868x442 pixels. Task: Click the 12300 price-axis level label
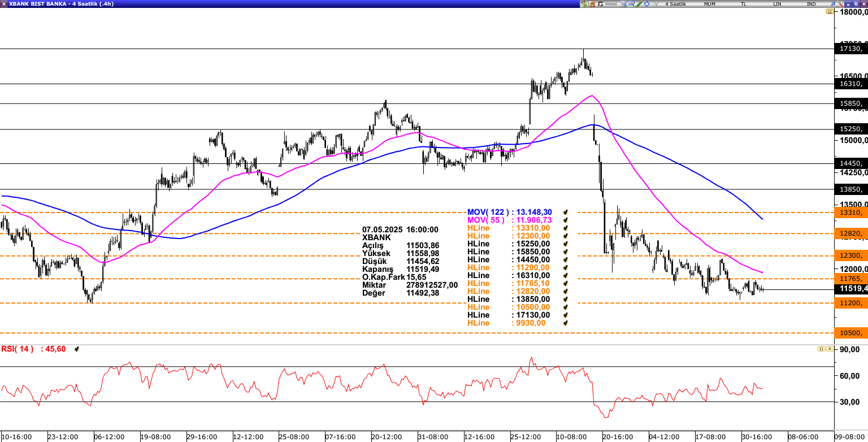[850, 255]
